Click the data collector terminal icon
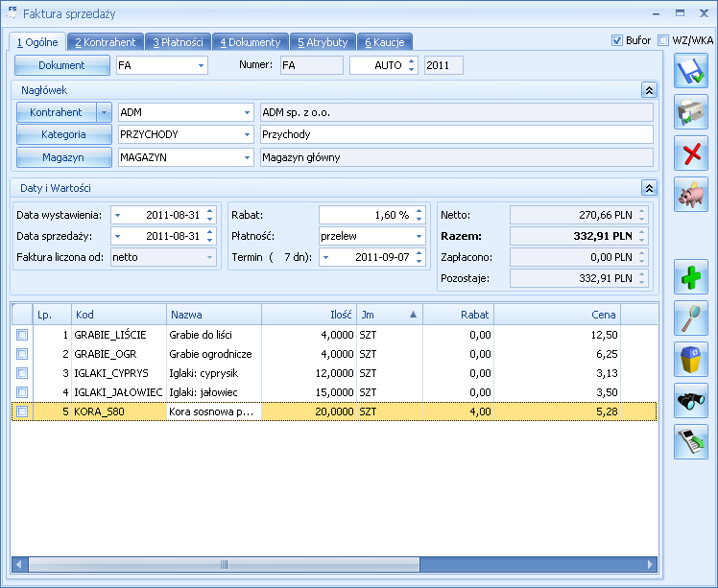Viewport: 718px width, 588px height. coord(691,441)
